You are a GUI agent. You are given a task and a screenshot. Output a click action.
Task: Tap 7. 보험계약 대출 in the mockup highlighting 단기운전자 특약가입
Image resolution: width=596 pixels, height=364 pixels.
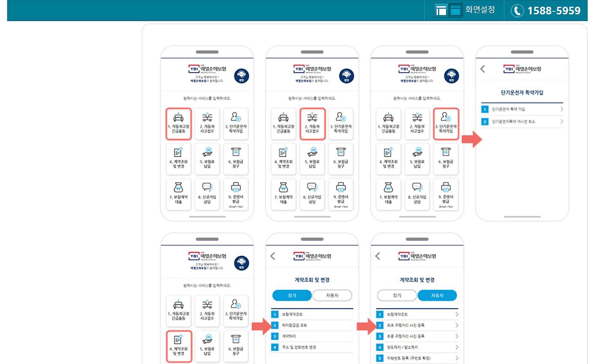click(388, 194)
